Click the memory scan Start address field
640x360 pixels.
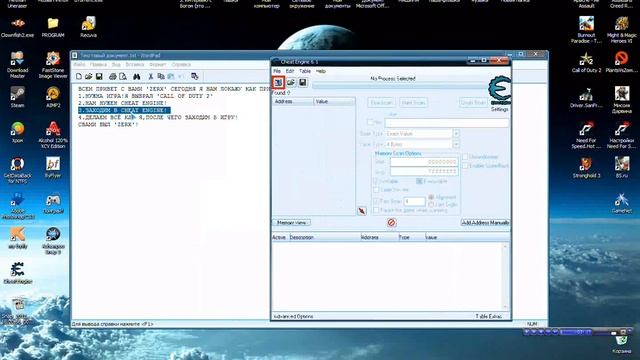424,162
